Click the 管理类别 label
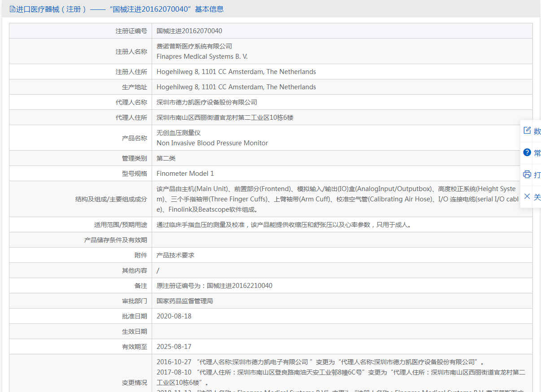 point(135,158)
